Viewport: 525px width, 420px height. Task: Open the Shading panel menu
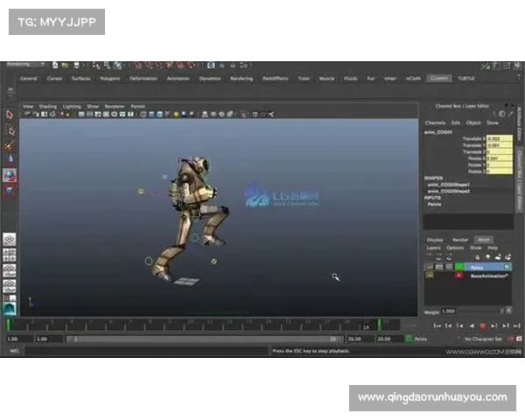pyautogui.click(x=47, y=106)
